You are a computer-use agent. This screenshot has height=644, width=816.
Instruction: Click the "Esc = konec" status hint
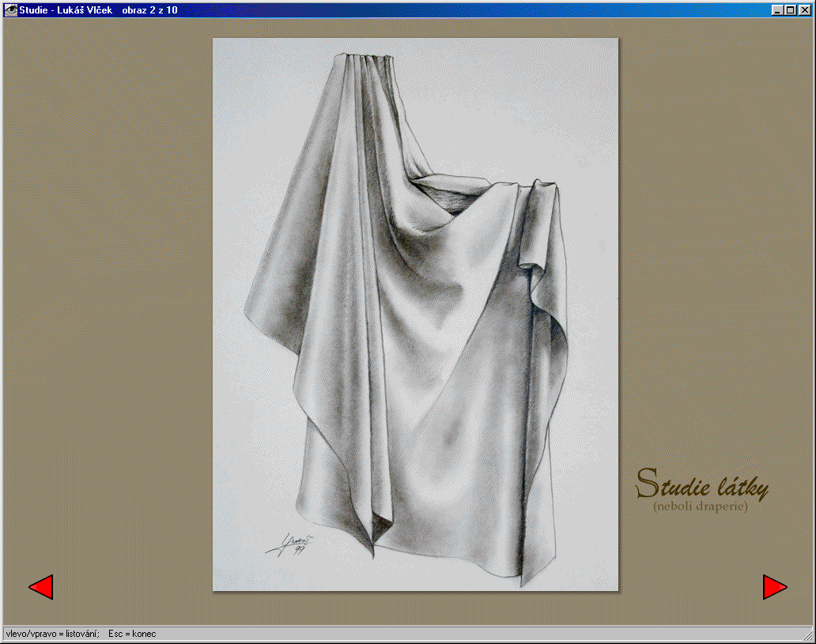pyautogui.click(x=132, y=634)
